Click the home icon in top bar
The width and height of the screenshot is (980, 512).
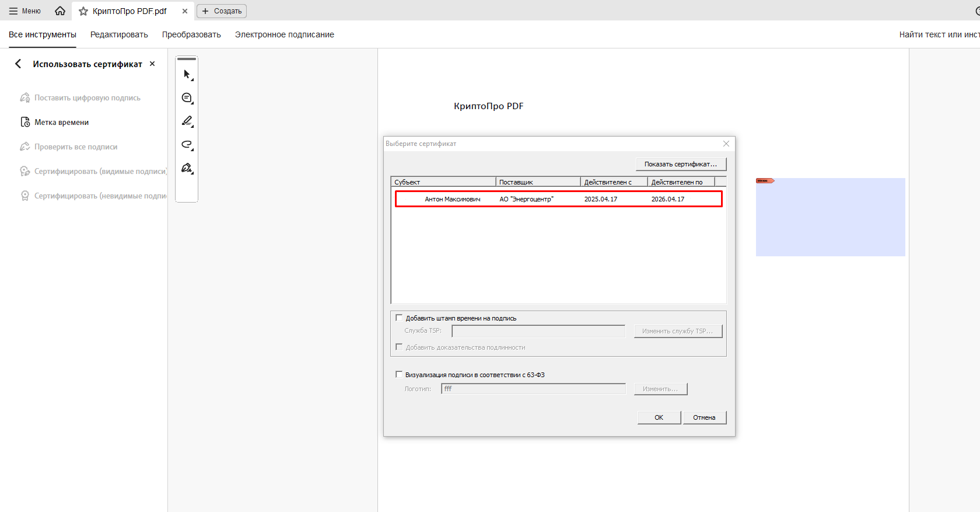(x=60, y=11)
